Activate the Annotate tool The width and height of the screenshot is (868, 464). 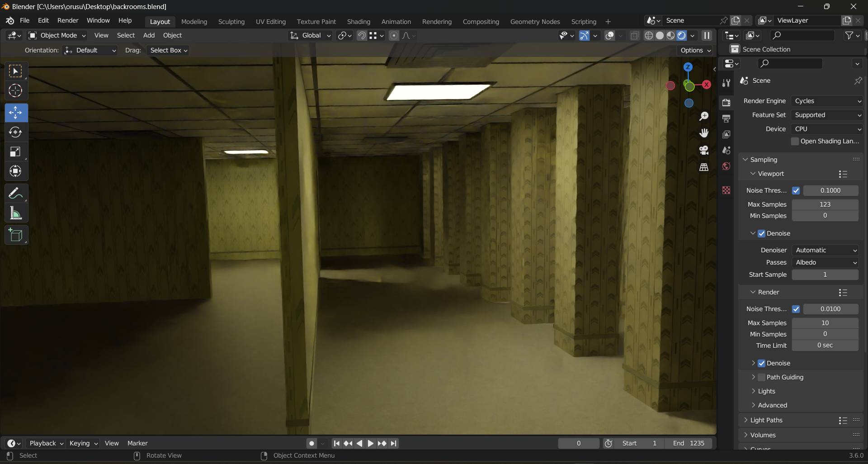click(16, 193)
